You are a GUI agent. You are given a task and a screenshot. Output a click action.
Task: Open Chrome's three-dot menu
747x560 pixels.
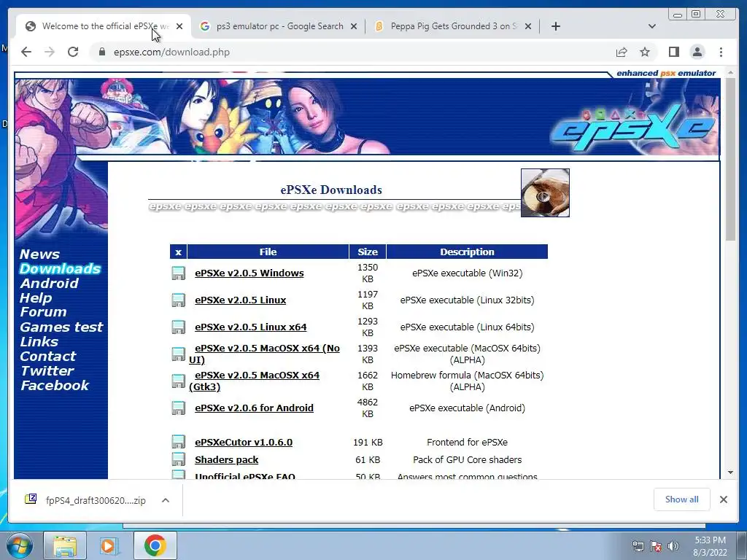pos(721,52)
